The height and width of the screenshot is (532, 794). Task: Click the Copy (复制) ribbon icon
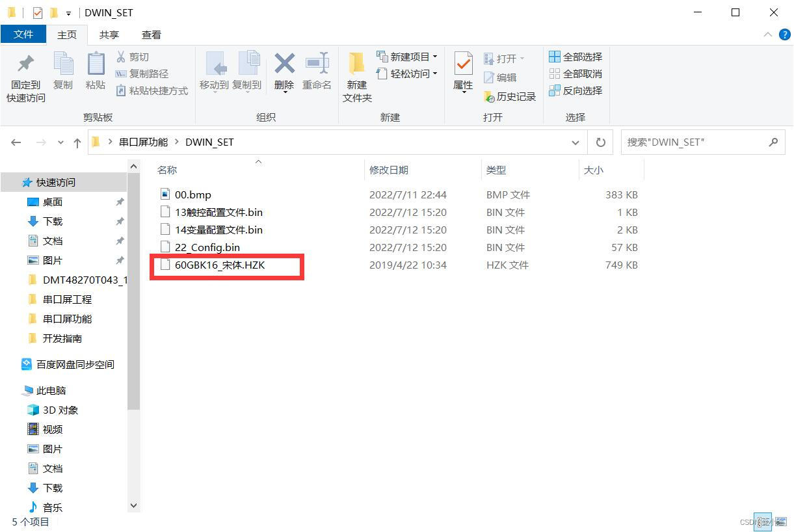63,64
